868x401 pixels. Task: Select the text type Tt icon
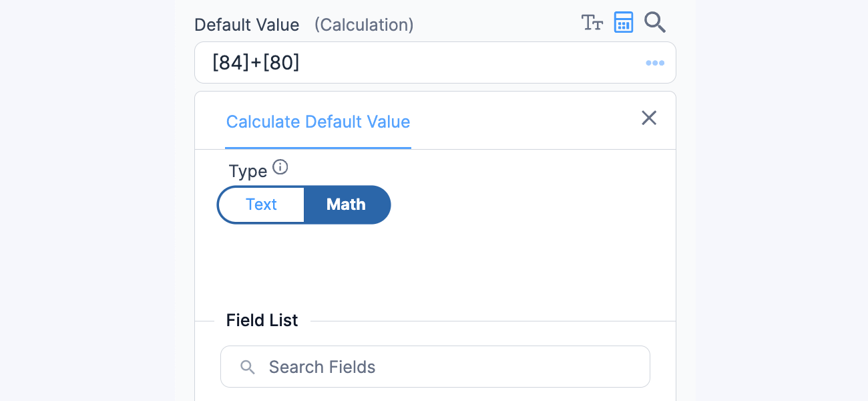click(592, 22)
